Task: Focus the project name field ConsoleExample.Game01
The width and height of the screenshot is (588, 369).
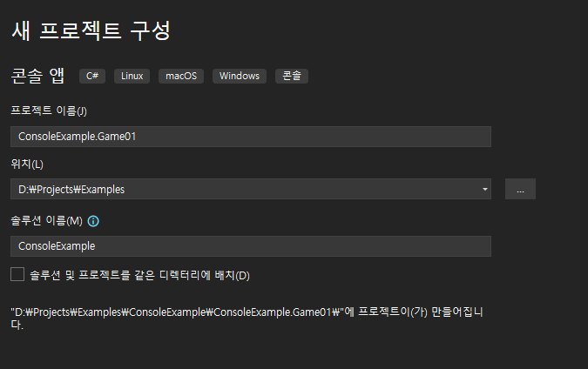Action: coord(251,137)
